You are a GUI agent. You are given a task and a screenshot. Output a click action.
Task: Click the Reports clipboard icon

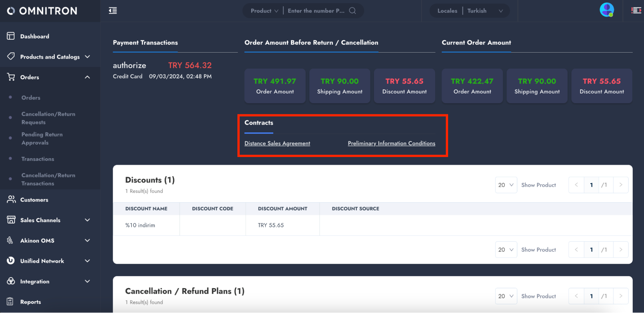10,301
